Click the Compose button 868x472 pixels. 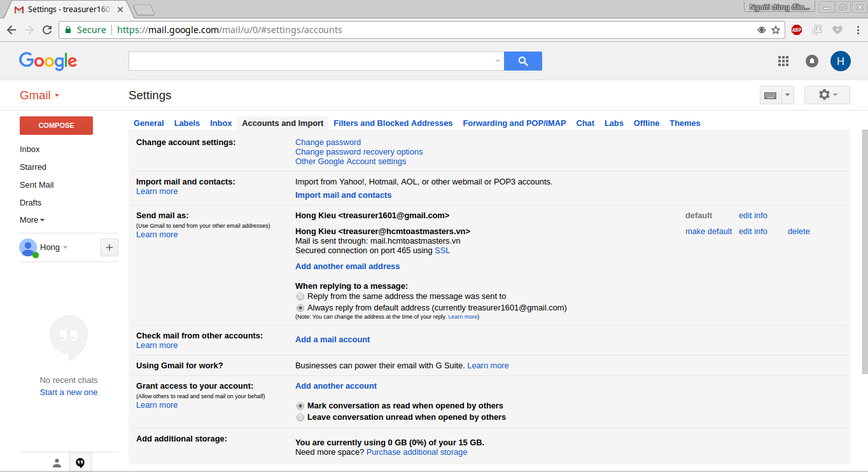56,125
